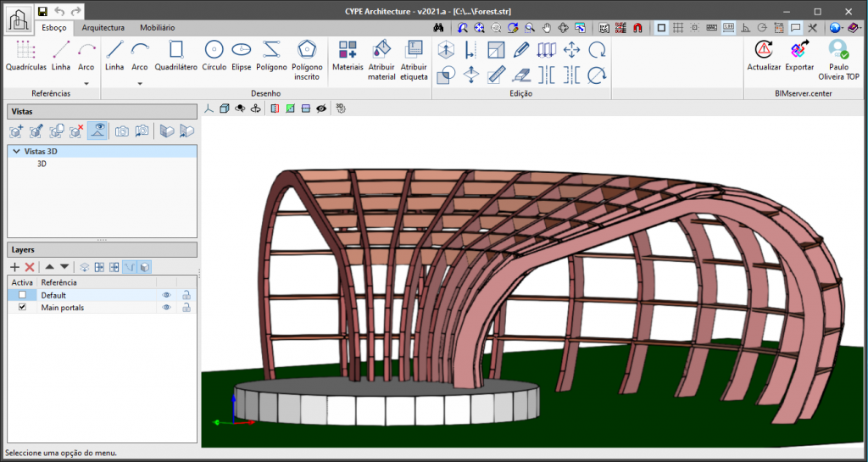Delete the layer with the red X icon
Viewport: 868px width, 462px height.
click(30, 267)
